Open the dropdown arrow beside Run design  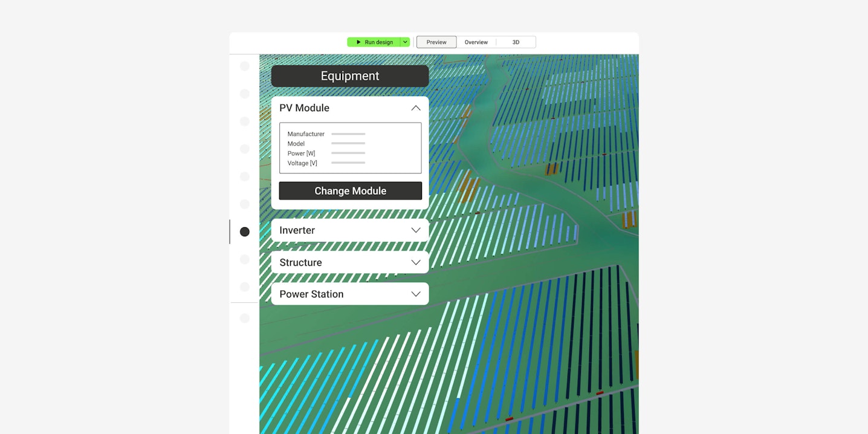coord(405,42)
